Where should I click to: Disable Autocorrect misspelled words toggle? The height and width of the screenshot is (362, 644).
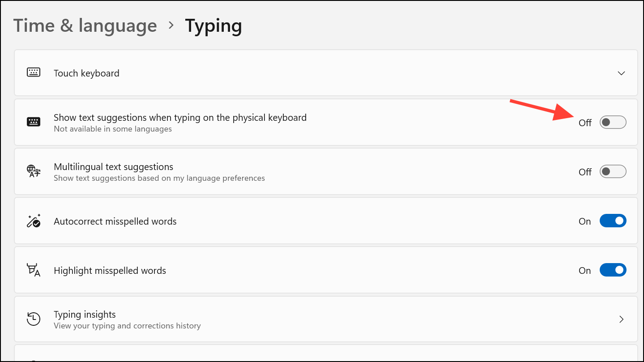613,221
